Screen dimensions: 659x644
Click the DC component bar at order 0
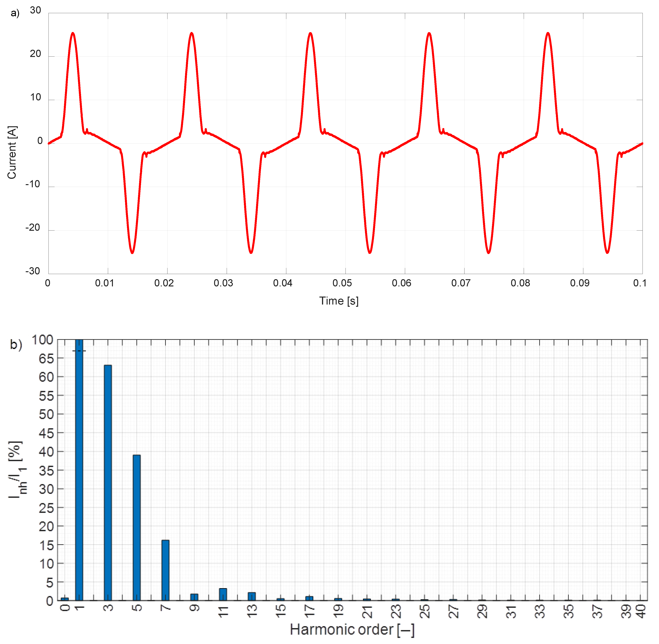(65, 599)
